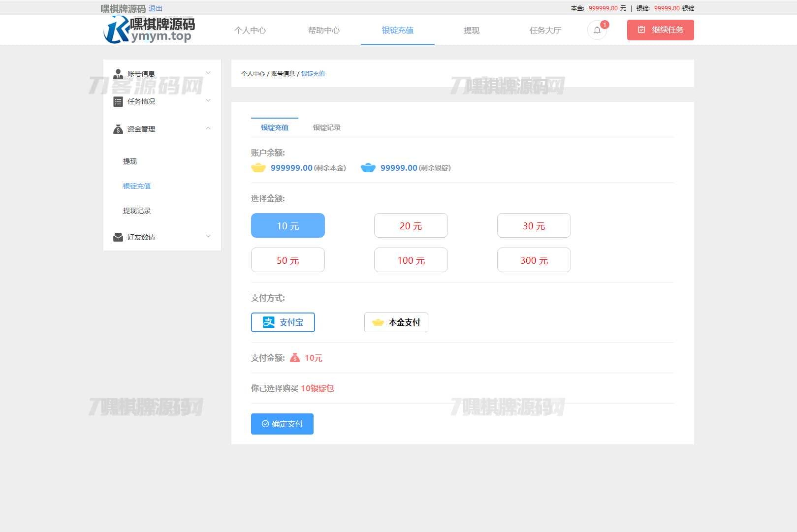Click the 确定支付 confirm button
Image resolution: width=797 pixels, height=532 pixels.
click(282, 424)
